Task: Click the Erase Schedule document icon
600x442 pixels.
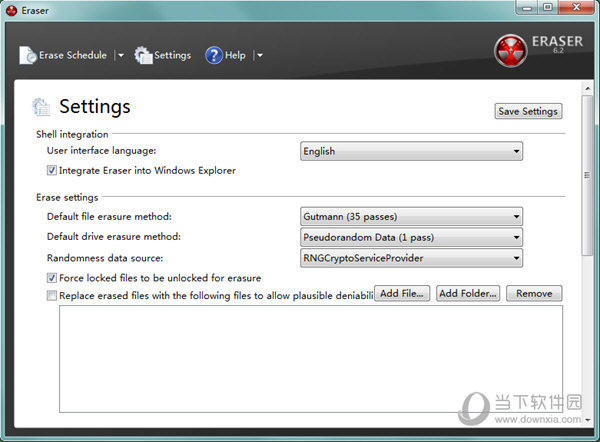Action: [x=28, y=55]
